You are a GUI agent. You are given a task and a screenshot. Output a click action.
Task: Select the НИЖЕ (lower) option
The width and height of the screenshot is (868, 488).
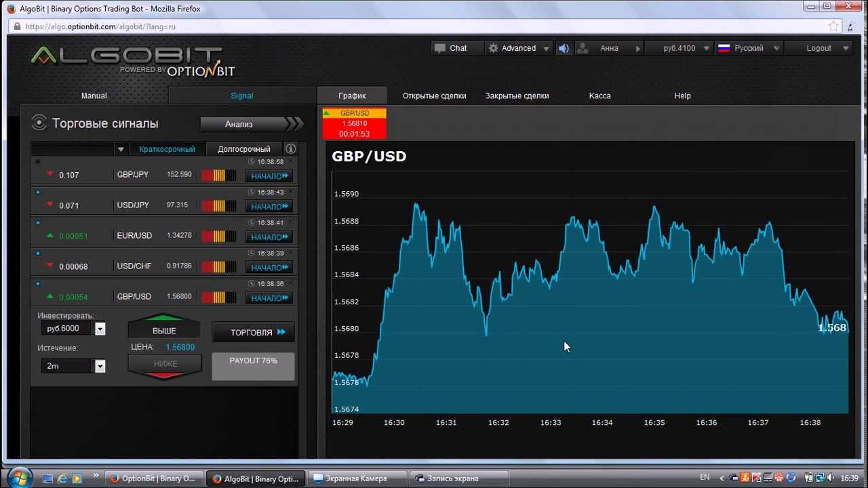[165, 367]
